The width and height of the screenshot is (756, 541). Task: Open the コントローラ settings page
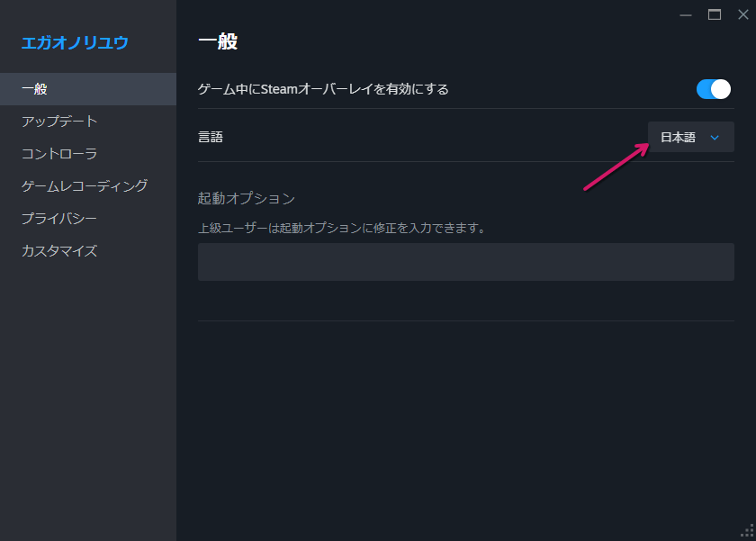(59, 154)
